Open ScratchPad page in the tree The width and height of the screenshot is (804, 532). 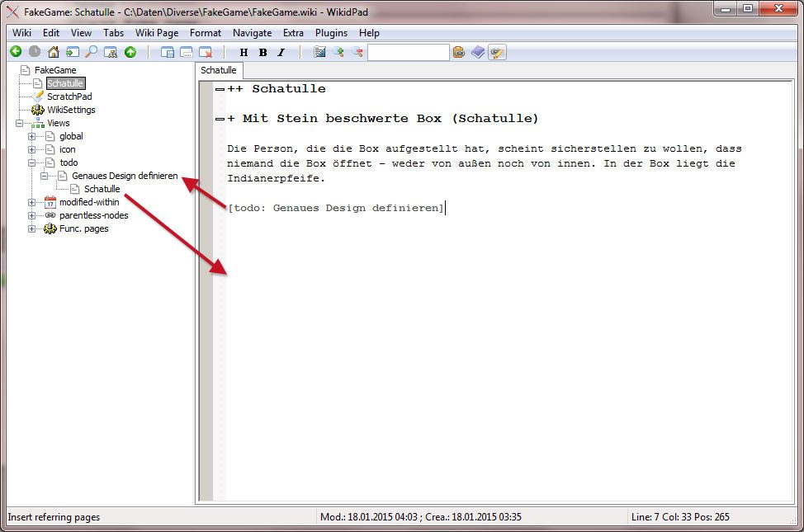tap(69, 97)
